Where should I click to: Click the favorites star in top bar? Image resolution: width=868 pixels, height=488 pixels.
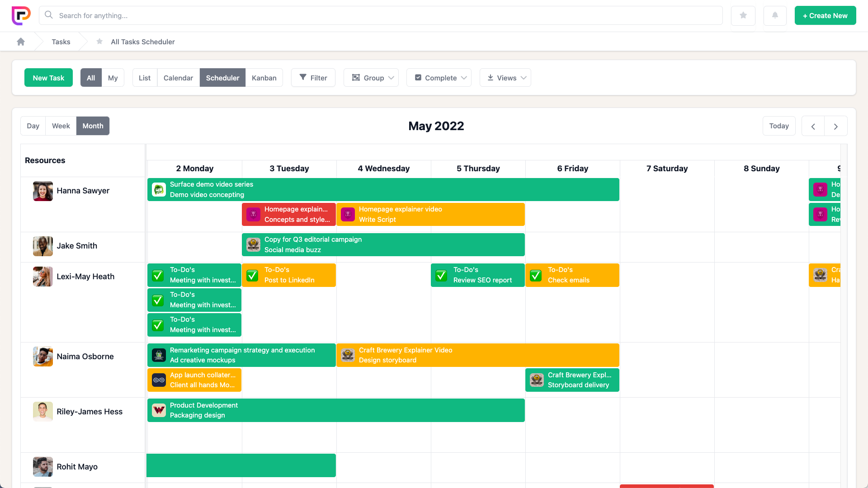pyautogui.click(x=743, y=15)
